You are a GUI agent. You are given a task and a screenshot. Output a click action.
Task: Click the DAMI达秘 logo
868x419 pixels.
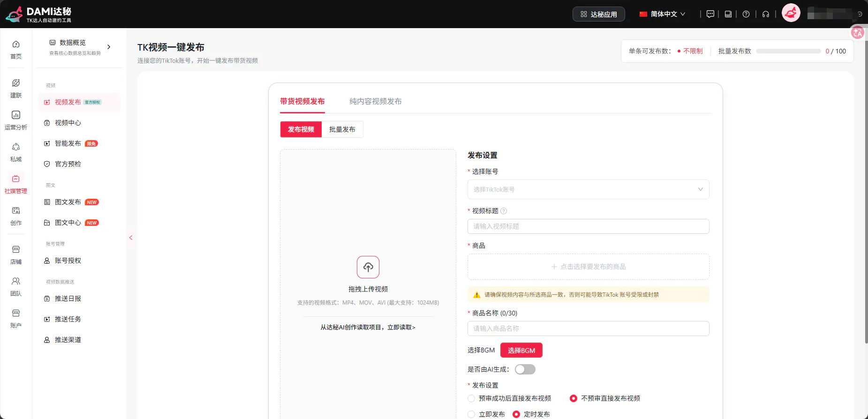click(38, 14)
